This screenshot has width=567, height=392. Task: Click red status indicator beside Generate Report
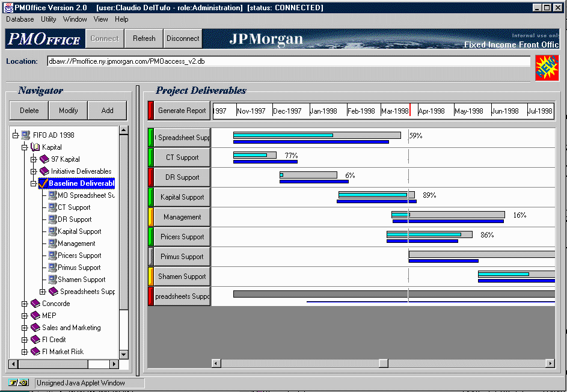[151, 111]
